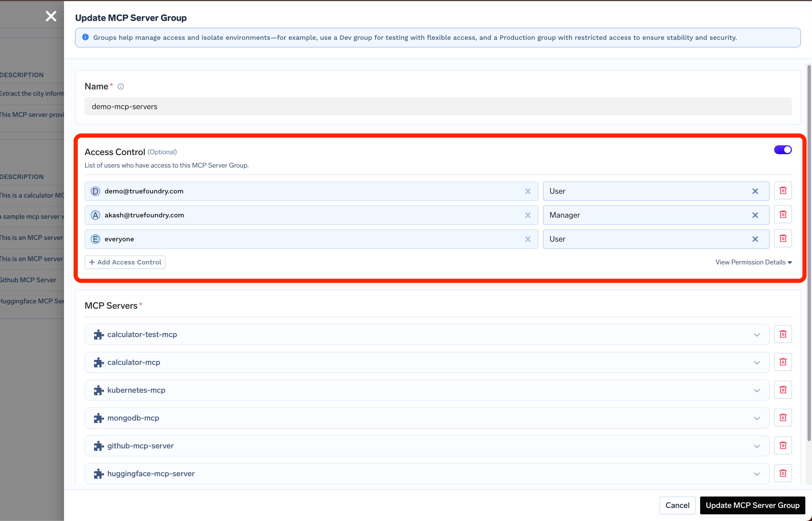This screenshot has width=812, height=521.
Task: Delete calculator-mcp server entry
Action: (783, 362)
